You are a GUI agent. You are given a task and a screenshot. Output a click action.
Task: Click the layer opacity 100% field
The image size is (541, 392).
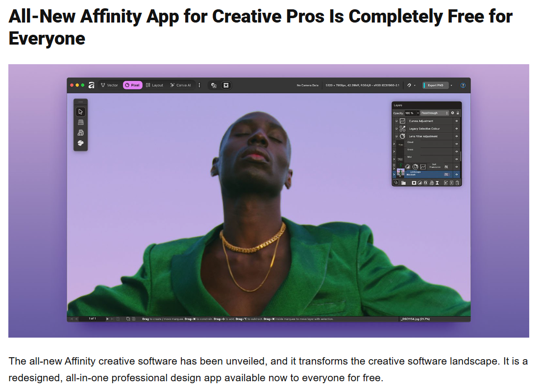pos(409,113)
